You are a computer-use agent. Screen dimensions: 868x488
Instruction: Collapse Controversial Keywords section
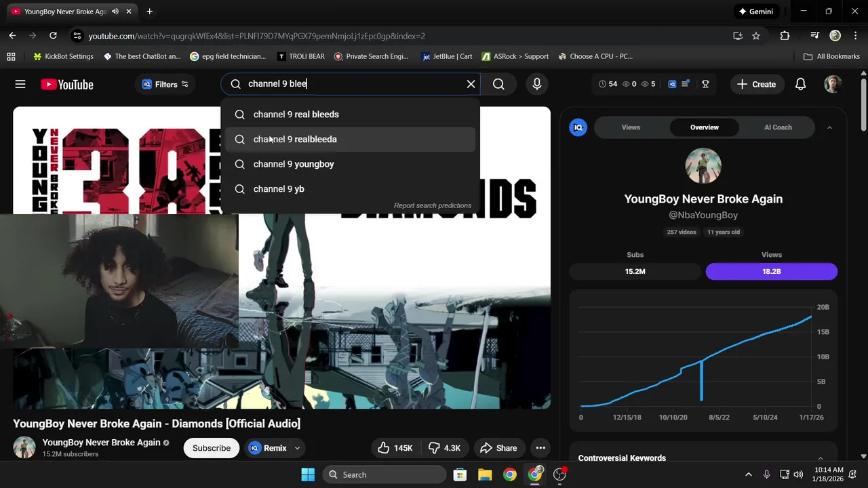tap(821, 458)
